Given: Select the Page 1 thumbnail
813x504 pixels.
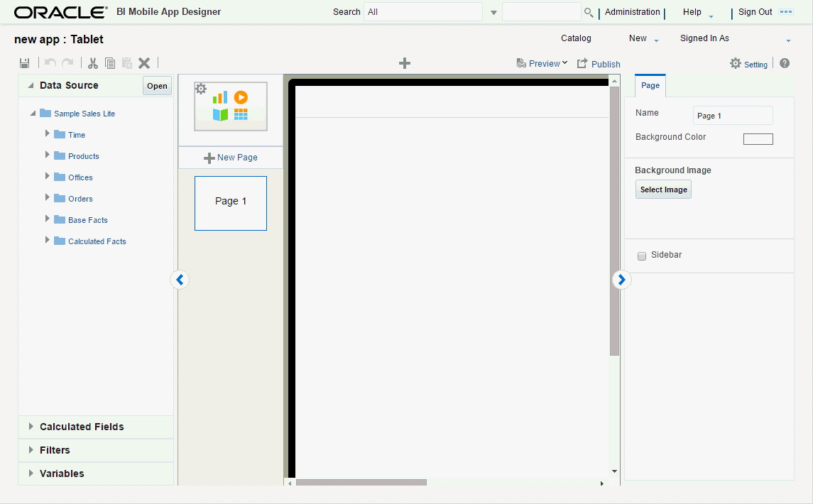Looking at the screenshot, I should pos(230,203).
